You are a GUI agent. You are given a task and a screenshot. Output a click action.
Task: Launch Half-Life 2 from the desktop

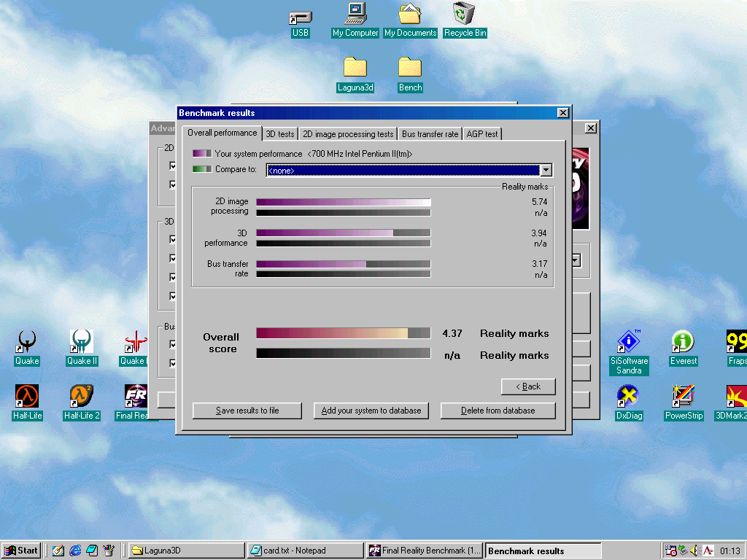[x=81, y=397]
